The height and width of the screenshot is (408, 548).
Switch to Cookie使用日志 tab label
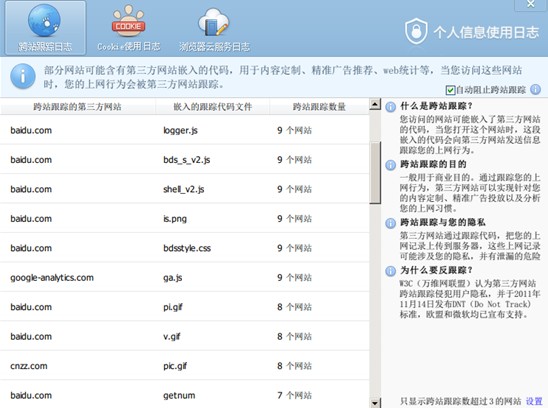(x=129, y=46)
